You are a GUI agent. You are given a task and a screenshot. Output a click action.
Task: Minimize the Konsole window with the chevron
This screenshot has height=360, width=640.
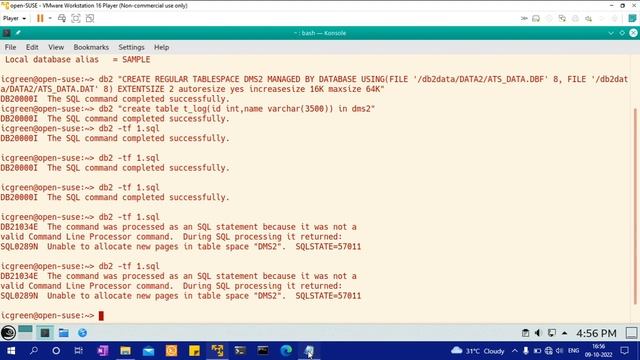click(x=611, y=33)
